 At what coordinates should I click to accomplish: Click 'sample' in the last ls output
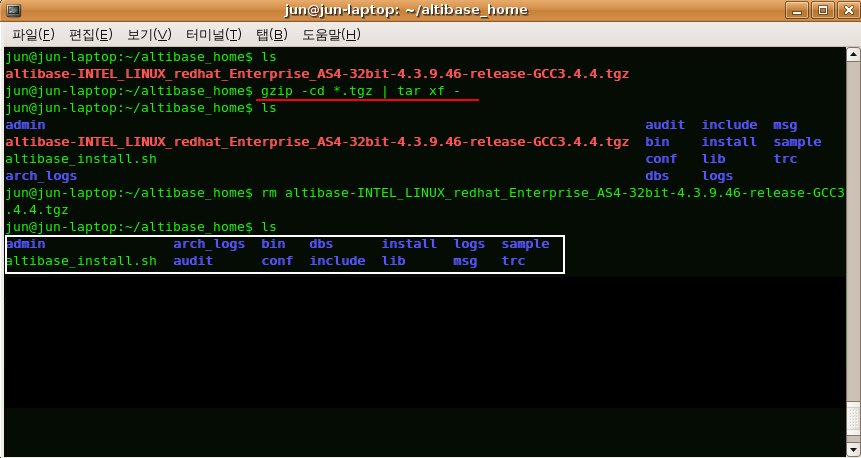pos(525,244)
